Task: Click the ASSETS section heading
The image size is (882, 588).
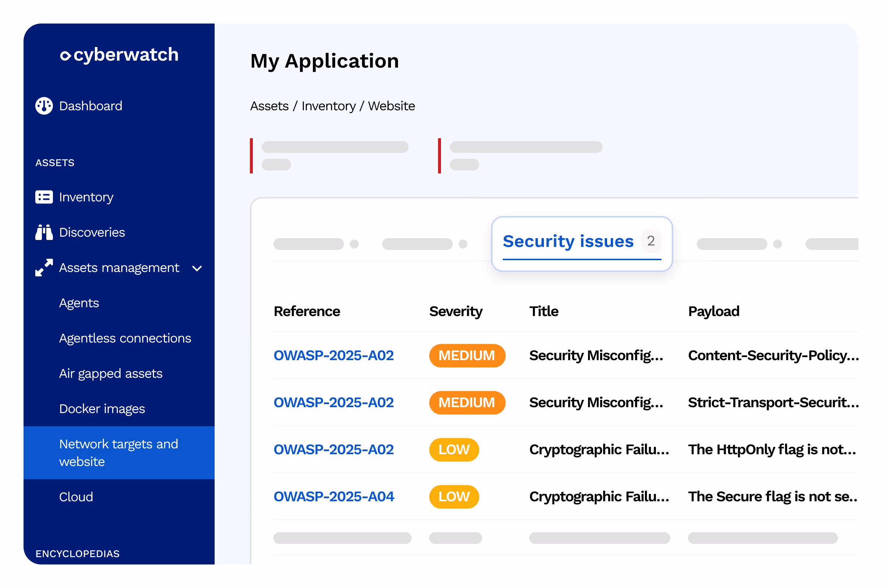Action: pyautogui.click(x=55, y=163)
